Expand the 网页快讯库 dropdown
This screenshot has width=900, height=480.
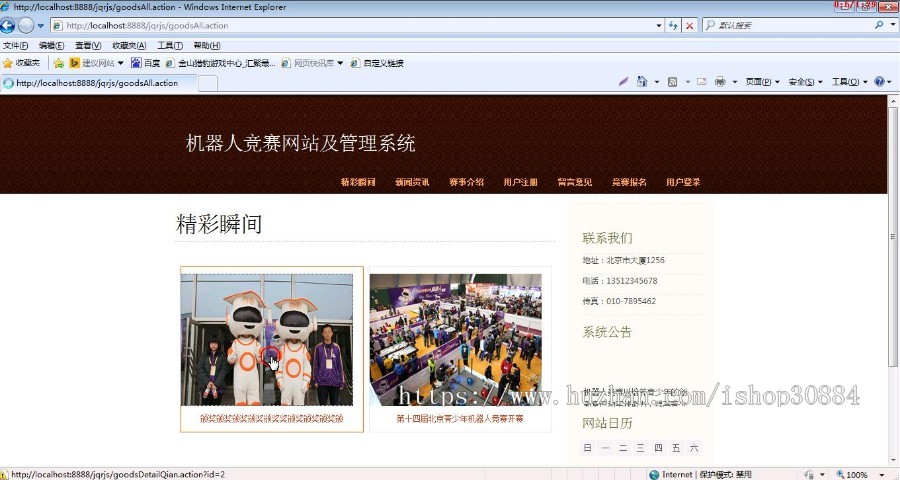340,63
